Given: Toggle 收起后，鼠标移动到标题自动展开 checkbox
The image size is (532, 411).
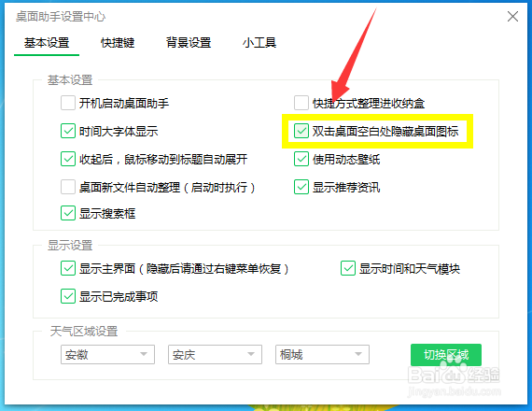Looking at the screenshot, I should (68, 159).
